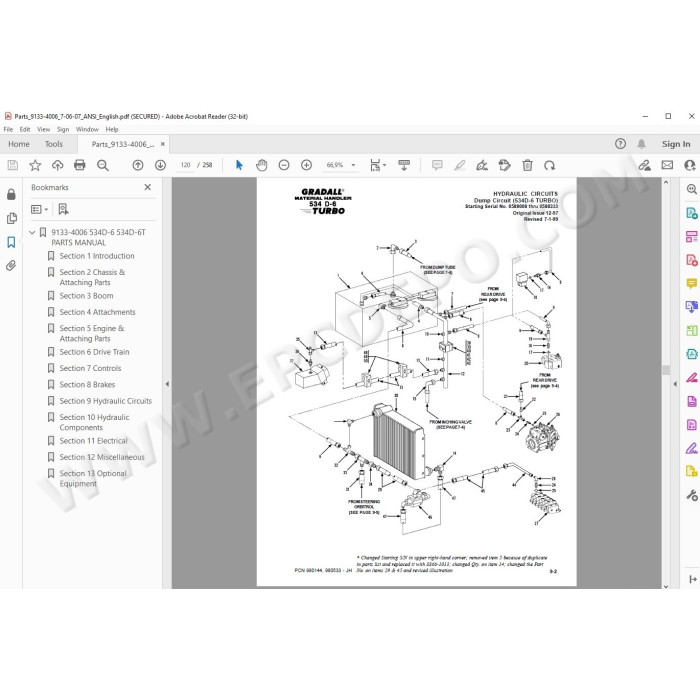Click the find current bookmark icon
The width and height of the screenshot is (700, 700).
point(63,209)
